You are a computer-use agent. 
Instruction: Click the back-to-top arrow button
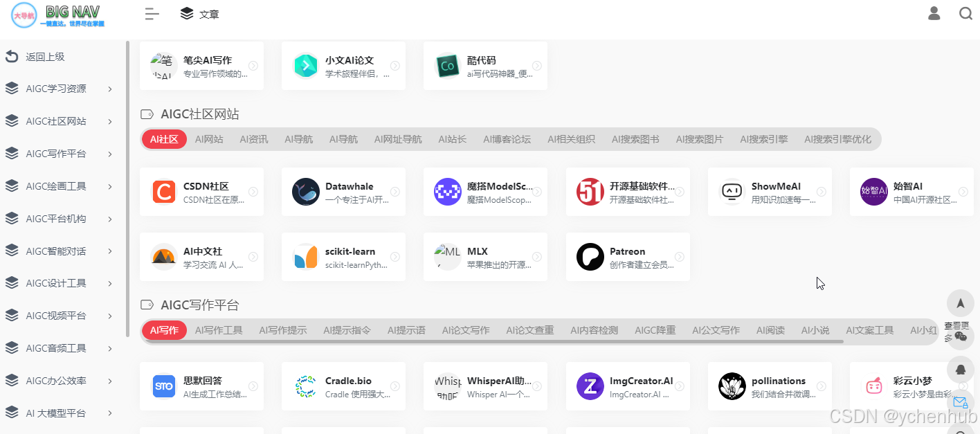coord(960,303)
